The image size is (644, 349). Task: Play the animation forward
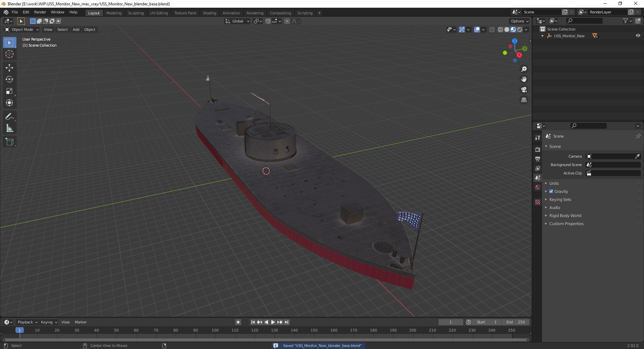click(273, 322)
